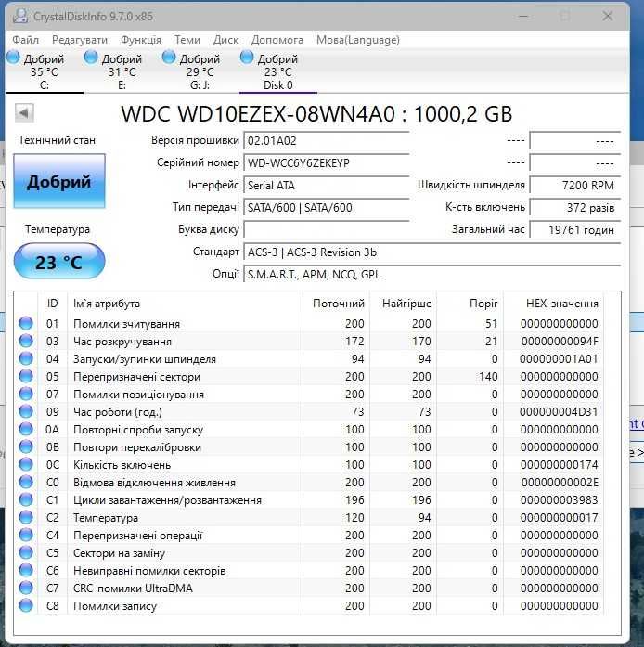
Task: Click status icon for C4 Перепризначені операції
Action: coord(26,536)
